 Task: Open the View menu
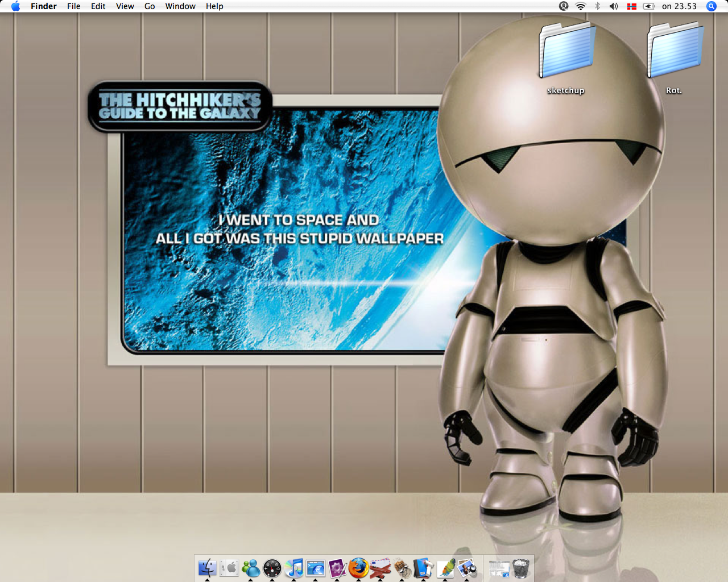click(x=125, y=6)
